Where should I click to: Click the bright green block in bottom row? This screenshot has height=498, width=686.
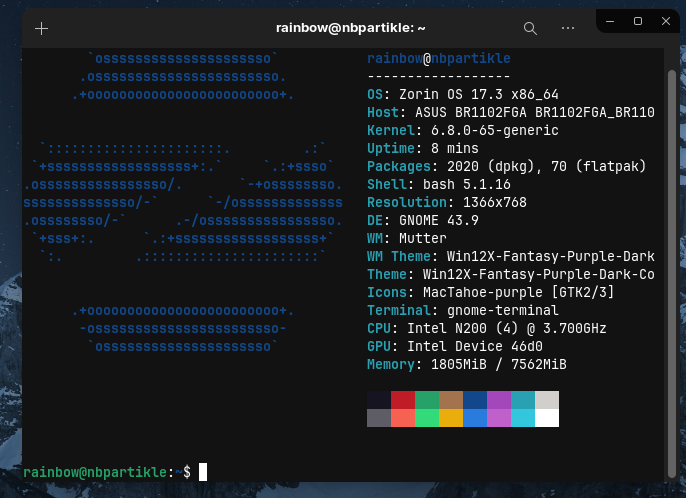pos(427,418)
